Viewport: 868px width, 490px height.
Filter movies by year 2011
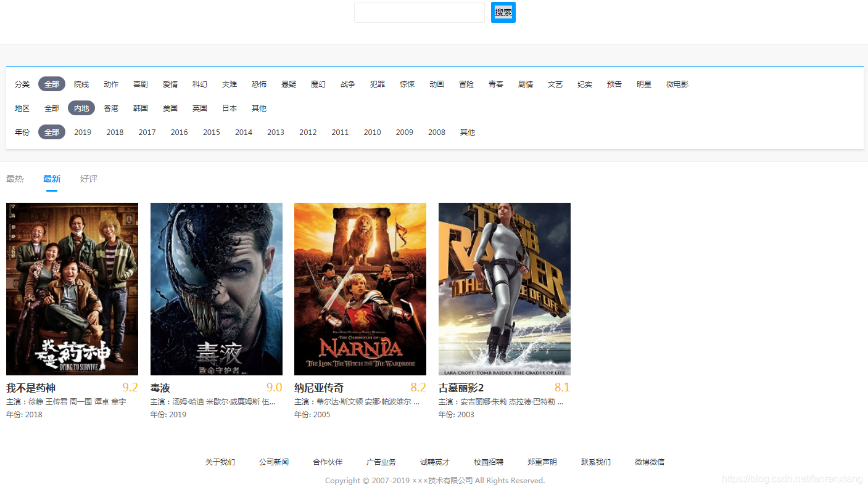(x=340, y=132)
